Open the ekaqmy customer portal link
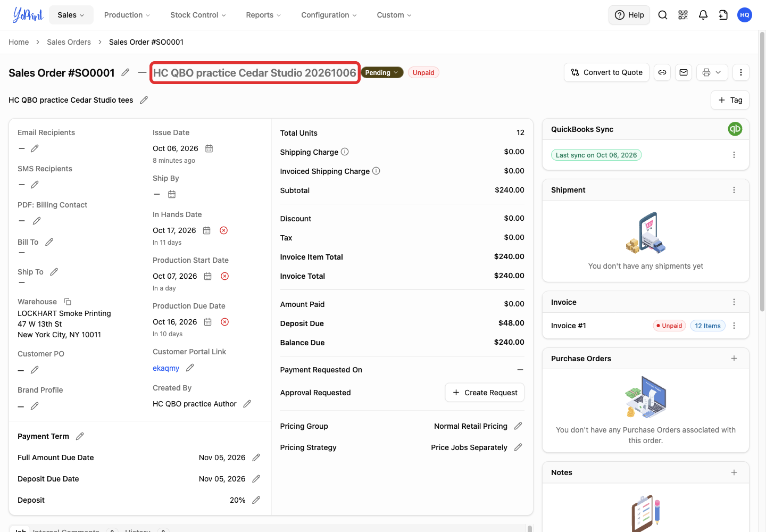The image size is (766, 532). [x=166, y=368]
